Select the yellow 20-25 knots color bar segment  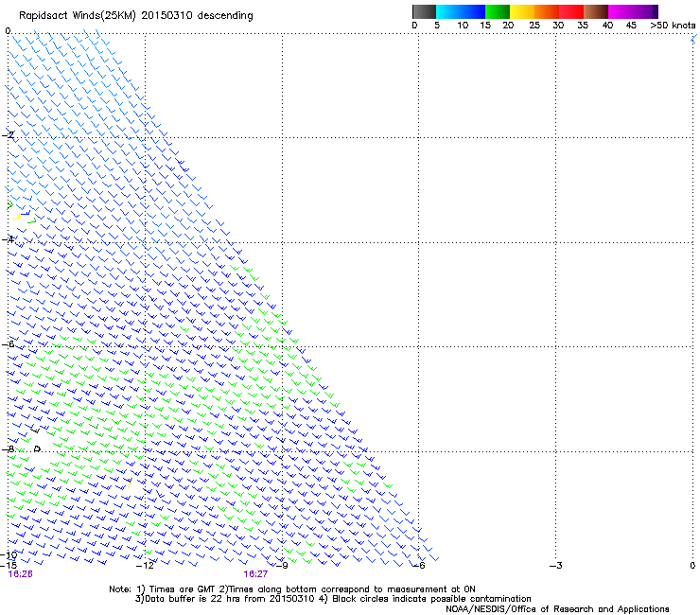pyautogui.click(x=522, y=11)
